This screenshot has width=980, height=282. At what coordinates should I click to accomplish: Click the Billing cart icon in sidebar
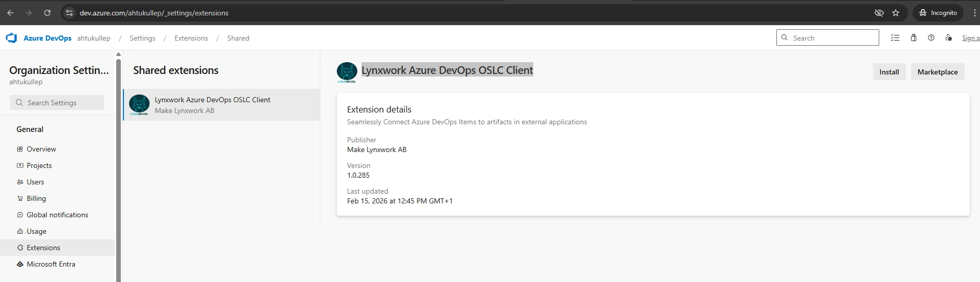(x=20, y=198)
